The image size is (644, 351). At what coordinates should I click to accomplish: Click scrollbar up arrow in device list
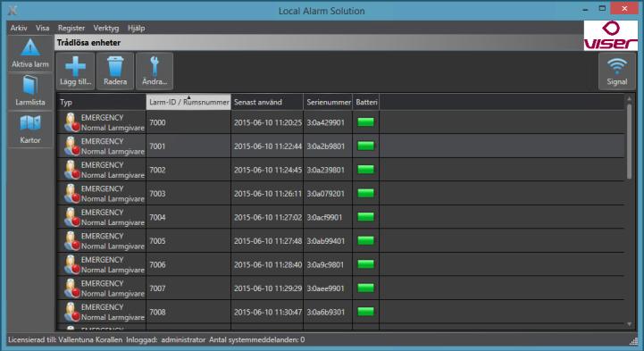coord(629,98)
